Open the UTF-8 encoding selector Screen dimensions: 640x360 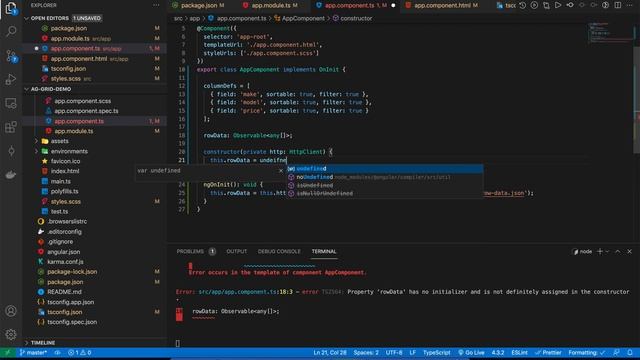pyautogui.click(x=394, y=353)
